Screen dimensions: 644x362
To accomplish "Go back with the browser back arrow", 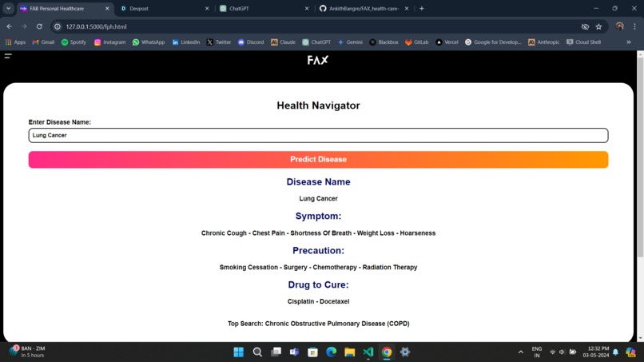I will pos(9,26).
